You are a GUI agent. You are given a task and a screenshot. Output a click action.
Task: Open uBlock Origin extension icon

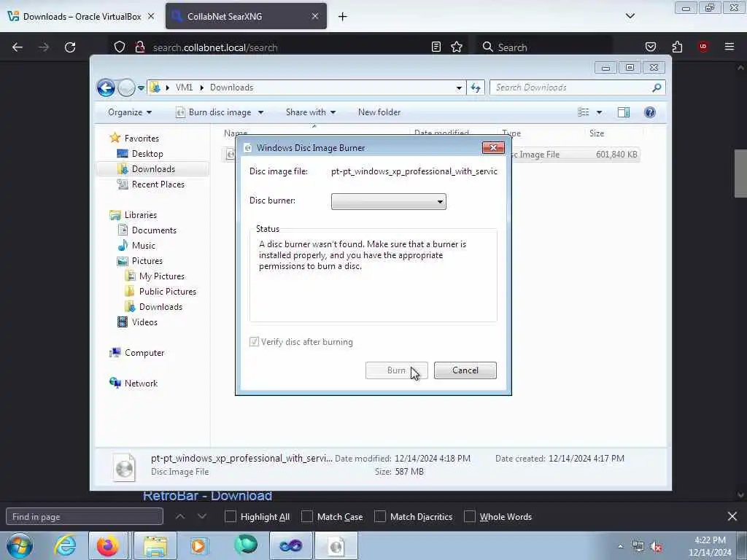coord(703,47)
